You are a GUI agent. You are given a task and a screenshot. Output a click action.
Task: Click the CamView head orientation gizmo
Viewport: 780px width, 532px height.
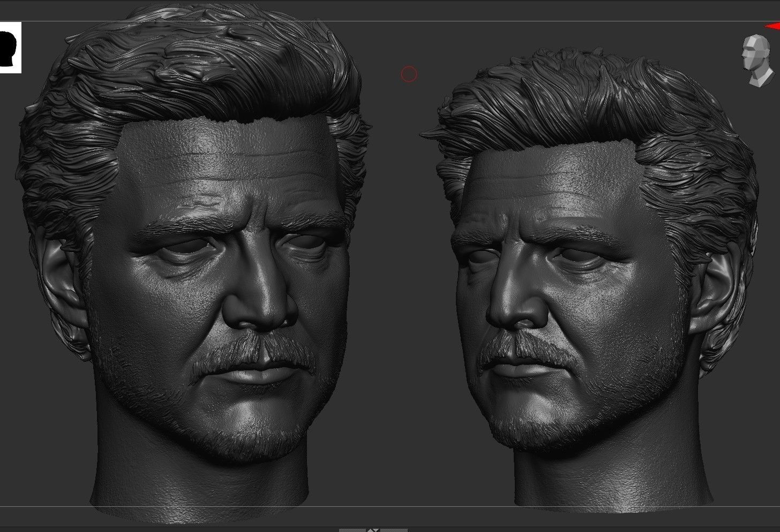[x=758, y=60]
